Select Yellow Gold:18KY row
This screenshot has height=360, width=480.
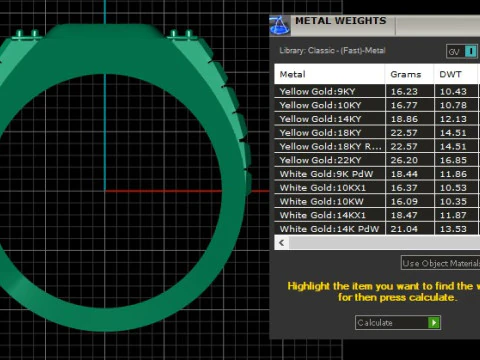[x=377, y=132]
